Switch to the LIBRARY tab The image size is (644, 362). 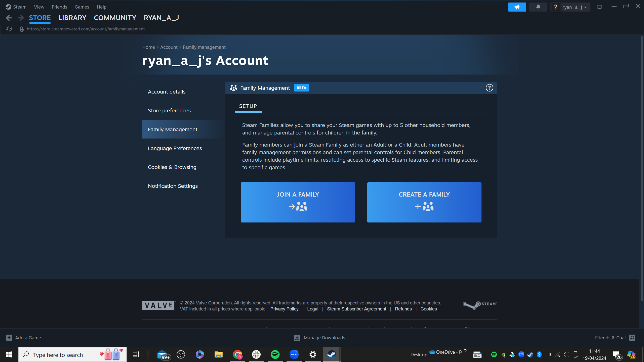[x=72, y=18]
